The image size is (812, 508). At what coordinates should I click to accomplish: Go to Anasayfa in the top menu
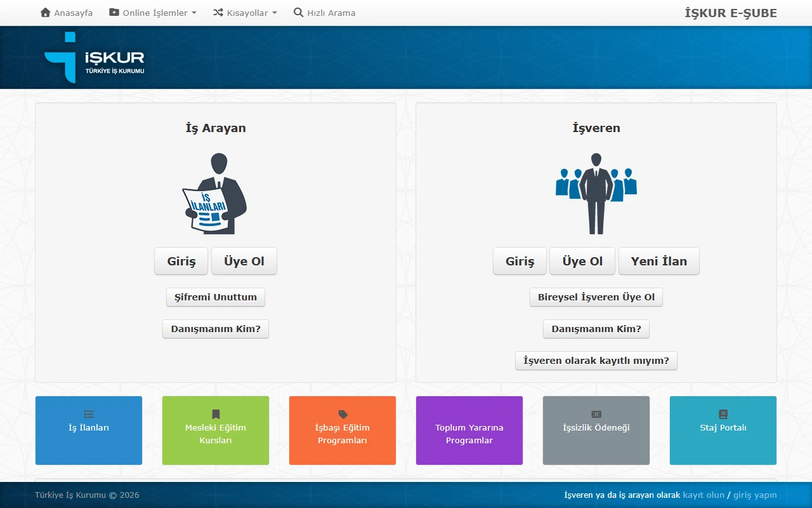coord(73,13)
